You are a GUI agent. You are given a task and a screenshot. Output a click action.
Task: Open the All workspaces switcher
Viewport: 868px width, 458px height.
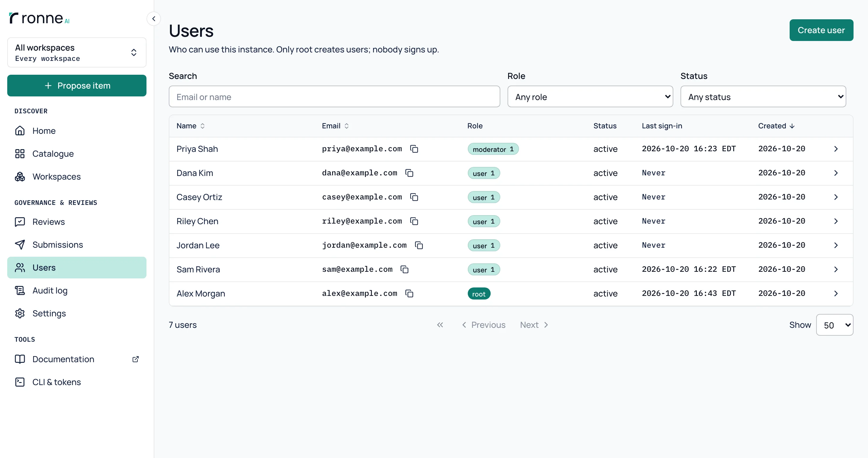click(77, 52)
